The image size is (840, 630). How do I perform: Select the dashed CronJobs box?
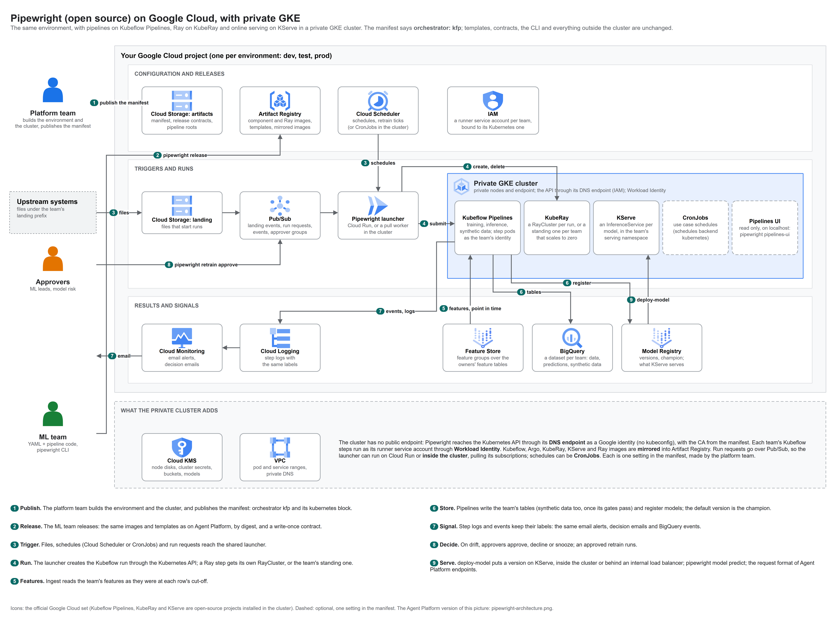pos(695,228)
